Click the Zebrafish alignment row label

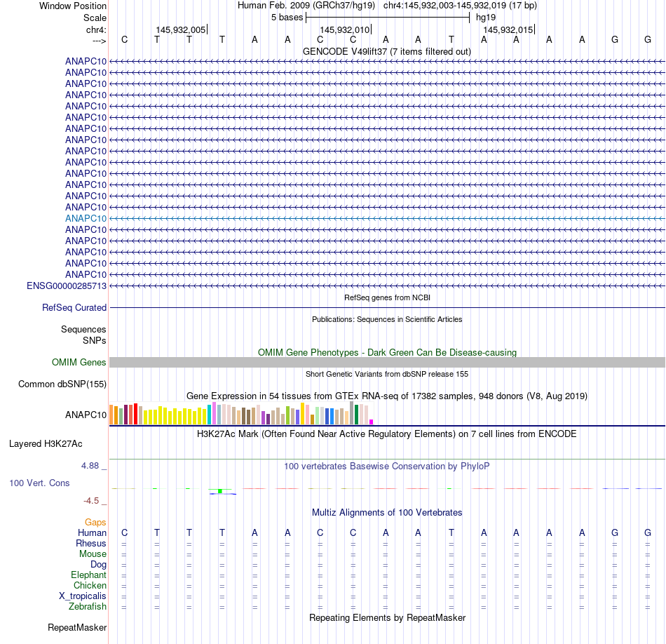click(88, 607)
